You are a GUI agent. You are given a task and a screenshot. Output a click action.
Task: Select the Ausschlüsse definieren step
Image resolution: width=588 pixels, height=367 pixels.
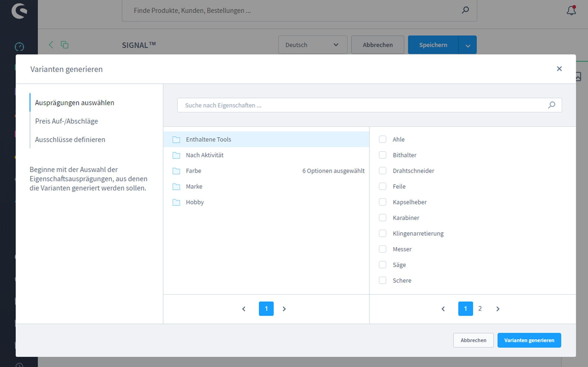coord(70,139)
